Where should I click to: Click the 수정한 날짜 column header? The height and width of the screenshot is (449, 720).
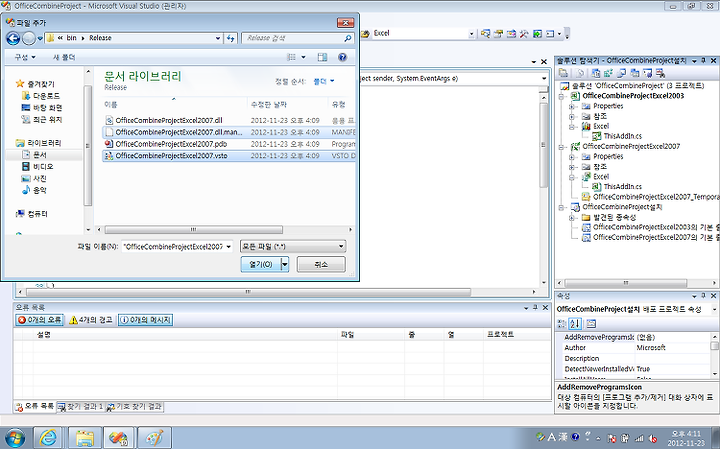[287, 105]
